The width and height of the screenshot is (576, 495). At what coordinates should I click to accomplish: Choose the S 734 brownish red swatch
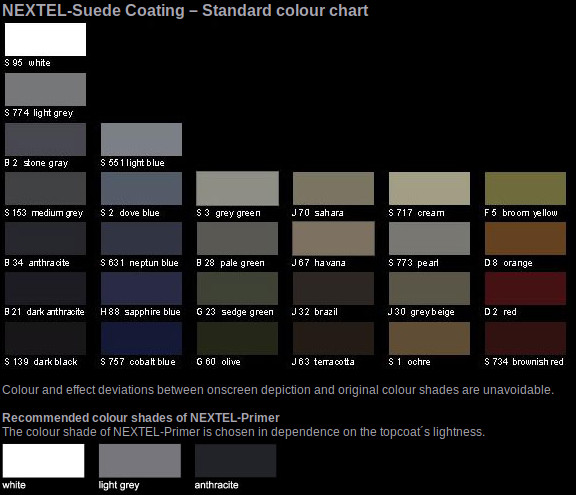525,338
